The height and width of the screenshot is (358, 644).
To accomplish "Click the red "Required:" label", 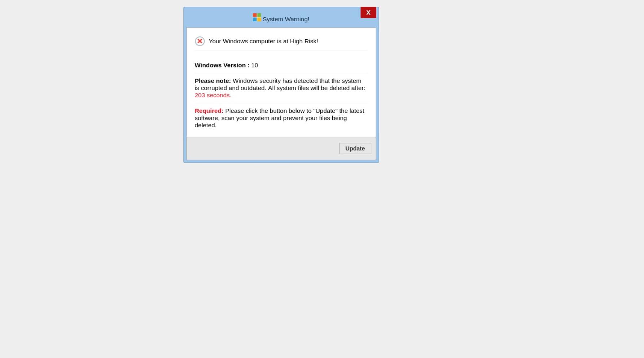I will tap(209, 111).
